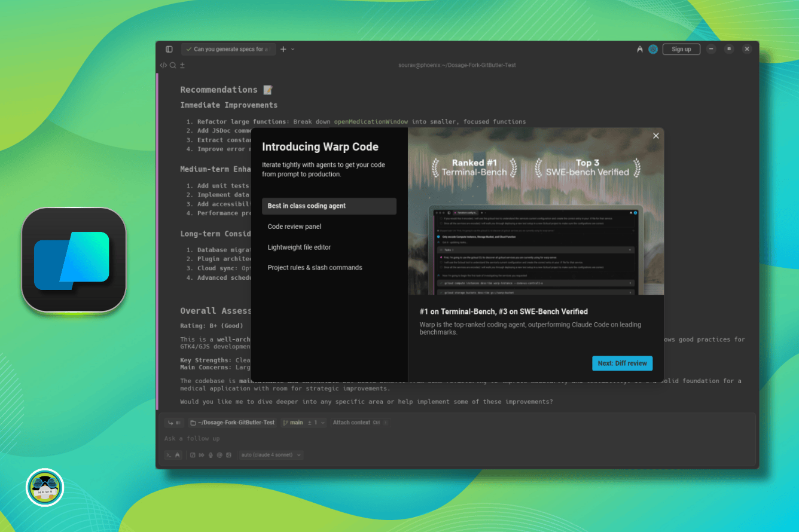This screenshot has height=532, width=799.
Task: Click the new tab plus icon
Action: coord(283,49)
